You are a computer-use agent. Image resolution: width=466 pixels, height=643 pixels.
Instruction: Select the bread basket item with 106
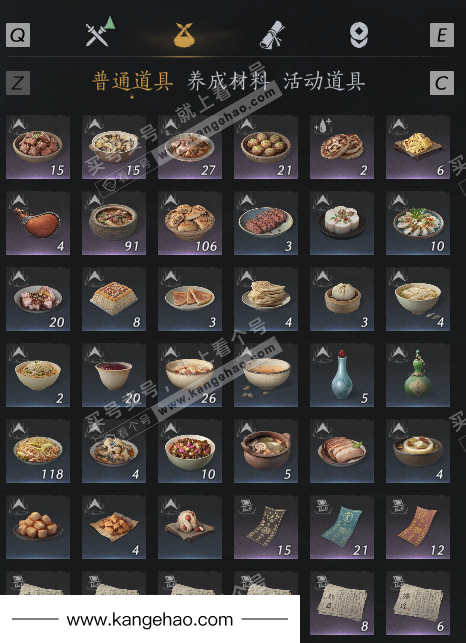pyautogui.click(x=190, y=223)
